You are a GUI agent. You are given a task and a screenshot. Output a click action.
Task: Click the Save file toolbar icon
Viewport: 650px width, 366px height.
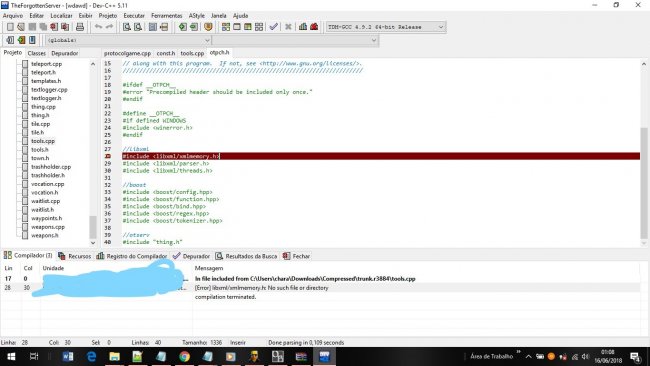(32, 27)
